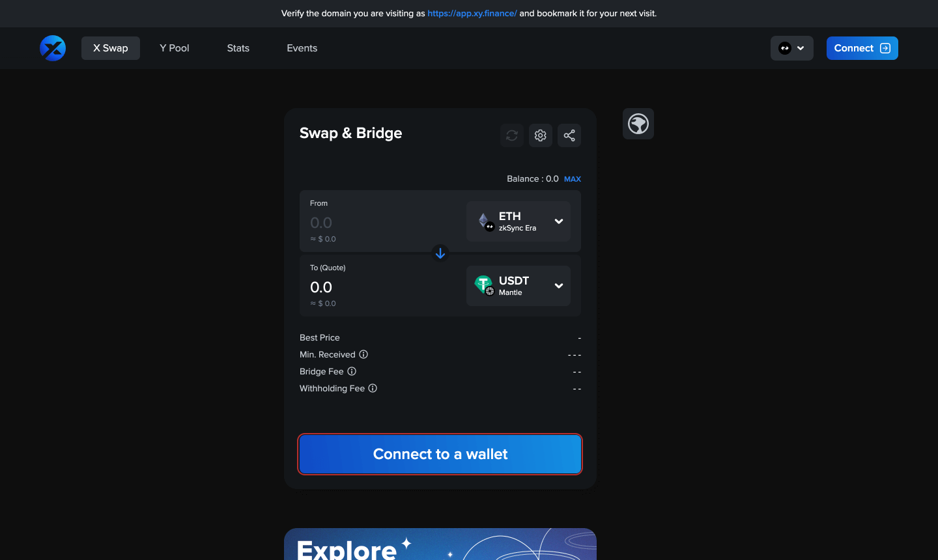Show Withholding Fee info tooltip
Viewport: 938px width, 560px height.
tap(373, 388)
